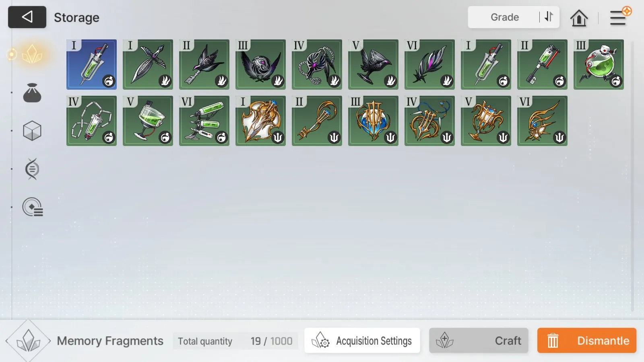The width and height of the screenshot is (644, 362).
Task: Open the circular list sidebar category
Action: [x=33, y=207]
